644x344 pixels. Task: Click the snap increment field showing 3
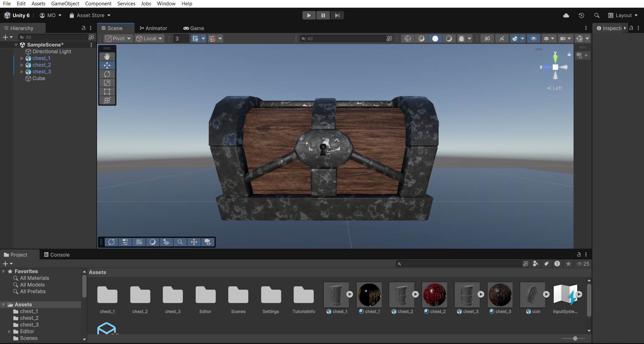click(181, 39)
